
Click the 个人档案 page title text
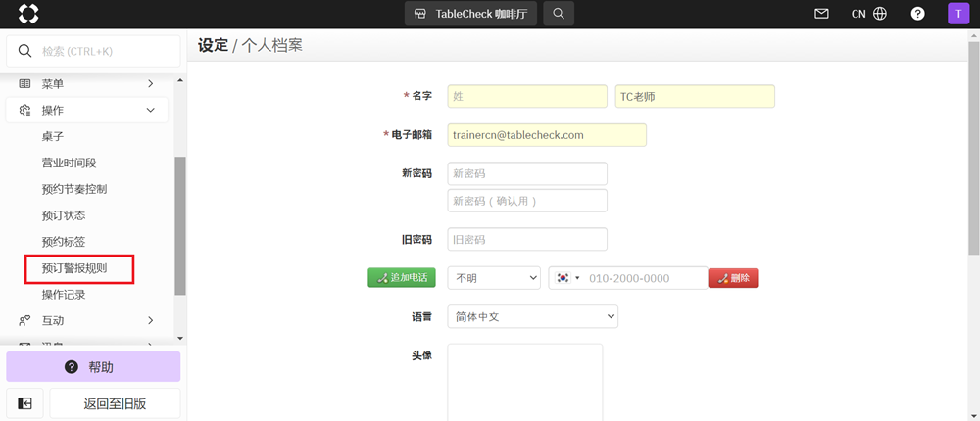pos(271,45)
